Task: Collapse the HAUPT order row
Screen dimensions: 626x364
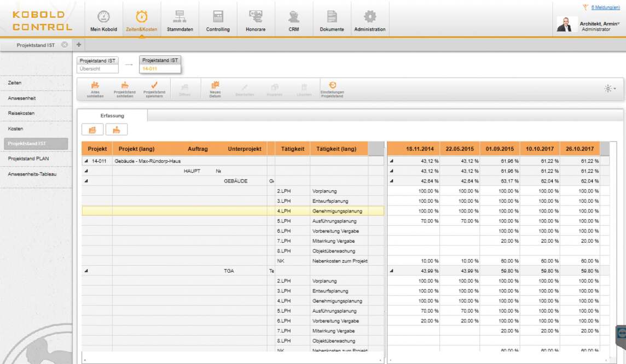Action: (86, 171)
